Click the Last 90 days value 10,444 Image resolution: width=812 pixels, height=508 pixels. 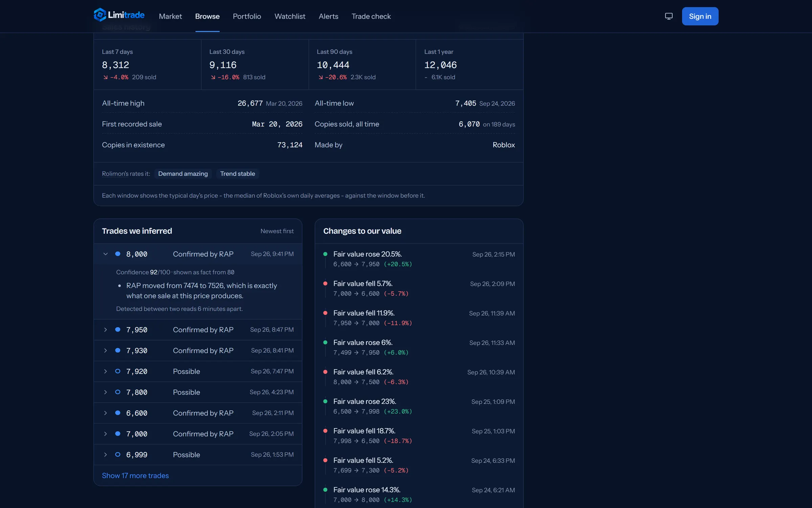click(x=333, y=65)
